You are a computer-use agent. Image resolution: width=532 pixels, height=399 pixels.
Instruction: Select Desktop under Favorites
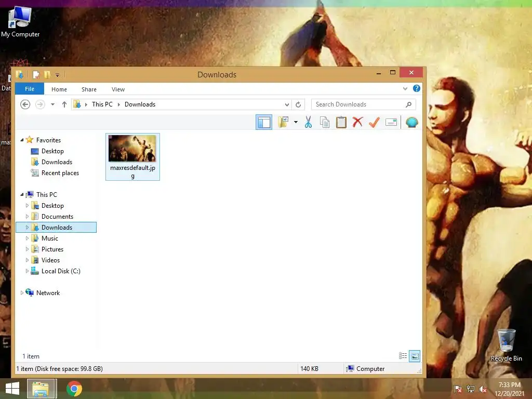pyautogui.click(x=52, y=151)
